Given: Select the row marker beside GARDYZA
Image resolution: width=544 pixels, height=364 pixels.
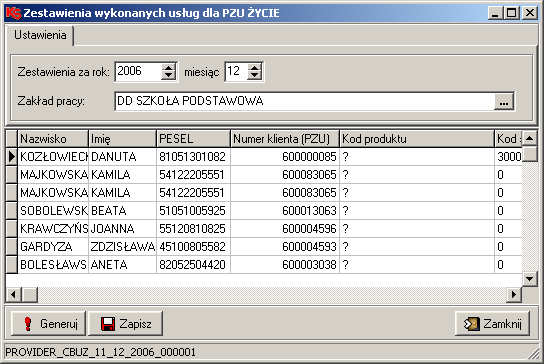Looking at the screenshot, I should pyautogui.click(x=12, y=247).
